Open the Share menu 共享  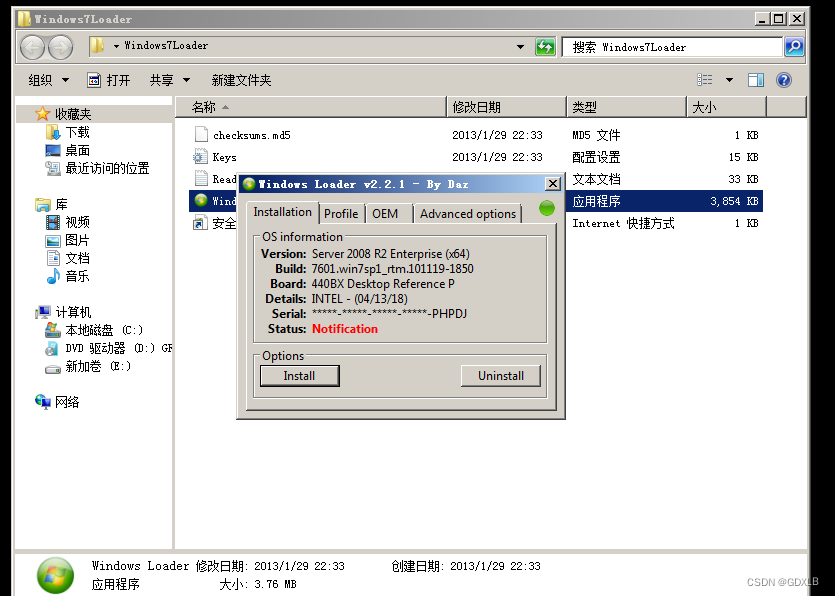(169, 80)
